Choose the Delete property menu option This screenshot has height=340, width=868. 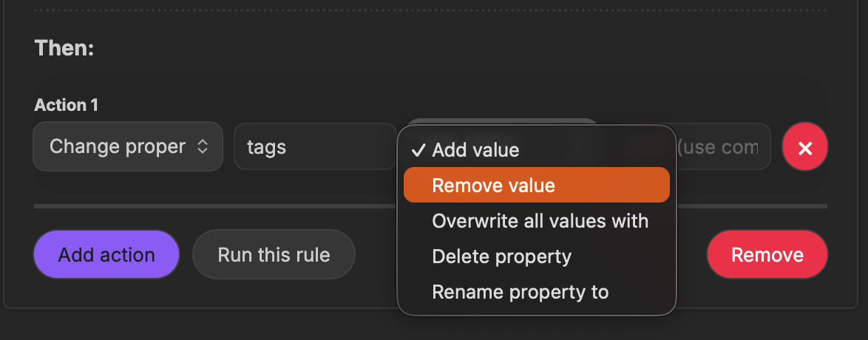tap(501, 256)
